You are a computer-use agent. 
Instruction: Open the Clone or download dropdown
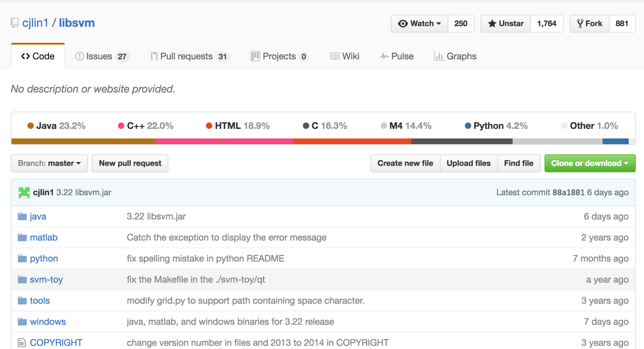(x=589, y=163)
